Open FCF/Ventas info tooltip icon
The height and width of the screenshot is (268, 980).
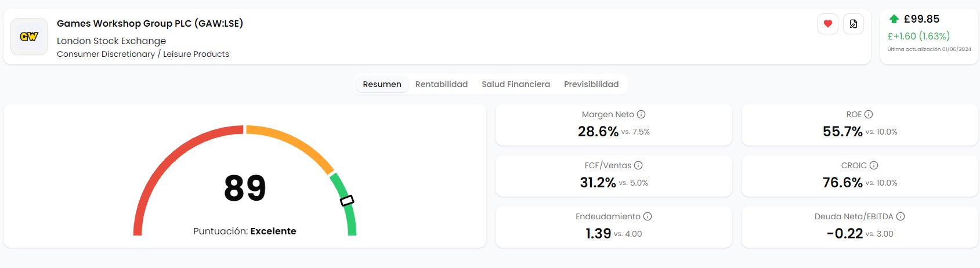click(x=638, y=165)
